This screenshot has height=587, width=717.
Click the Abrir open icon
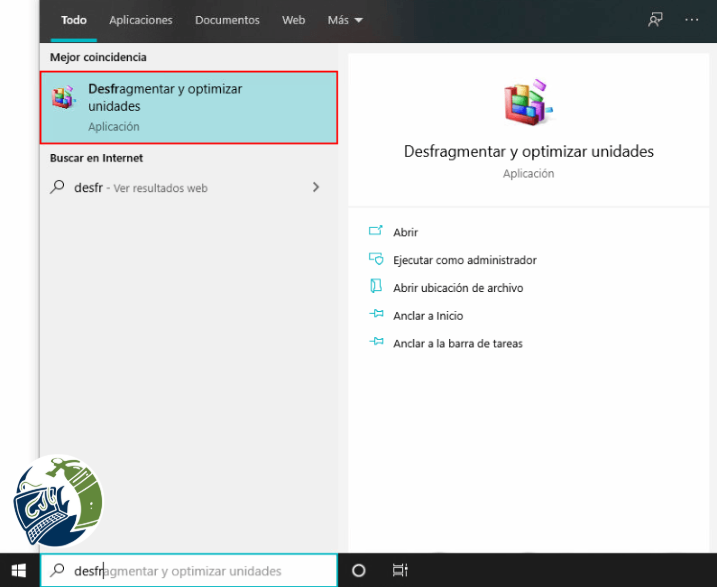pyautogui.click(x=375, y=231)
